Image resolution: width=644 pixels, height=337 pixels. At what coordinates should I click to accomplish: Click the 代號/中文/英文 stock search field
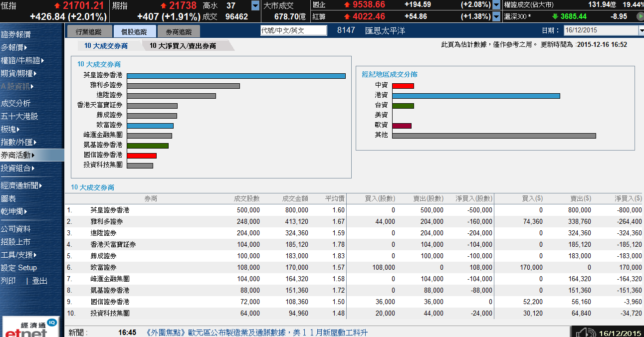294,30
